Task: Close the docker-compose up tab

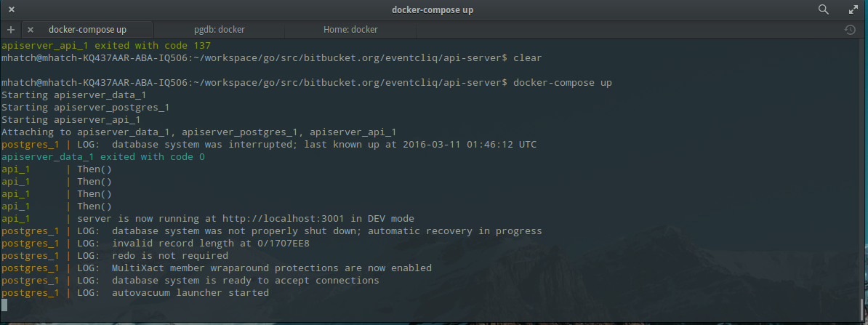Action: [x=31, y=30]
